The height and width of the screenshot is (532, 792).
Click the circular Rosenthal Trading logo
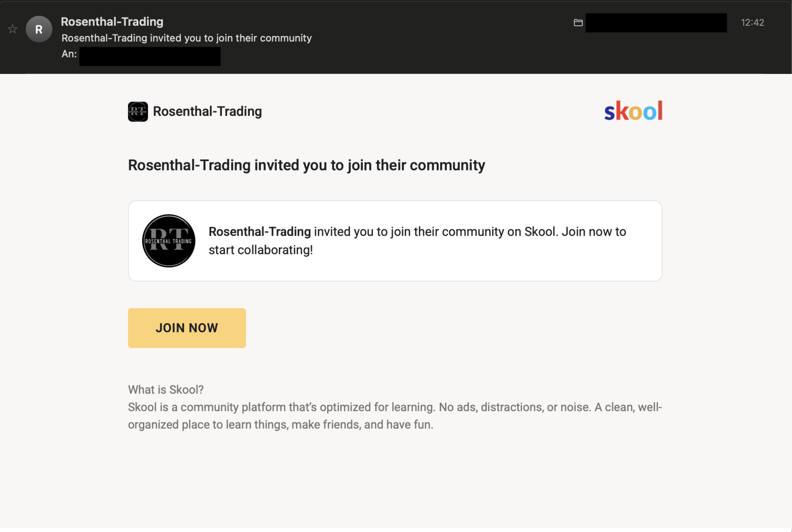coord(169,241)
